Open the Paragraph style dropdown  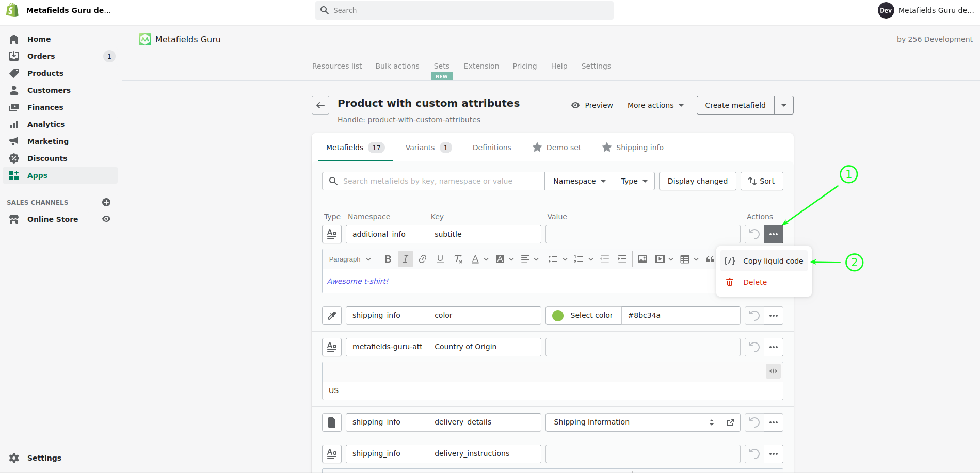(350, 259)
